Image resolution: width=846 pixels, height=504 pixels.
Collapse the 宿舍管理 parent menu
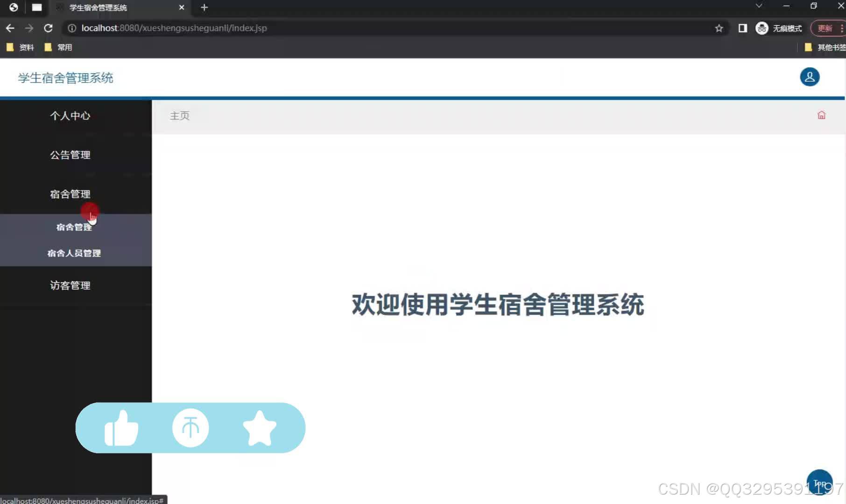click(70, 194)
